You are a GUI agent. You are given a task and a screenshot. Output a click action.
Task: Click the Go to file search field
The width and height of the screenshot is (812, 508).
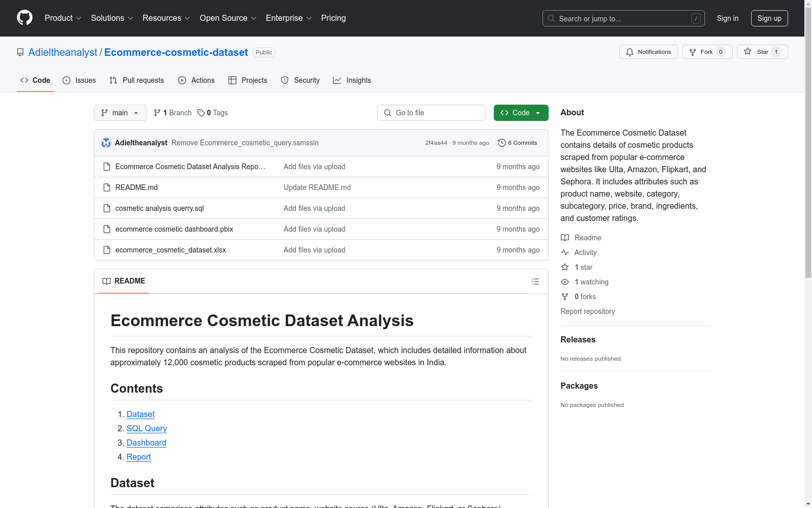pyautogui.click(x=431, y=113)
